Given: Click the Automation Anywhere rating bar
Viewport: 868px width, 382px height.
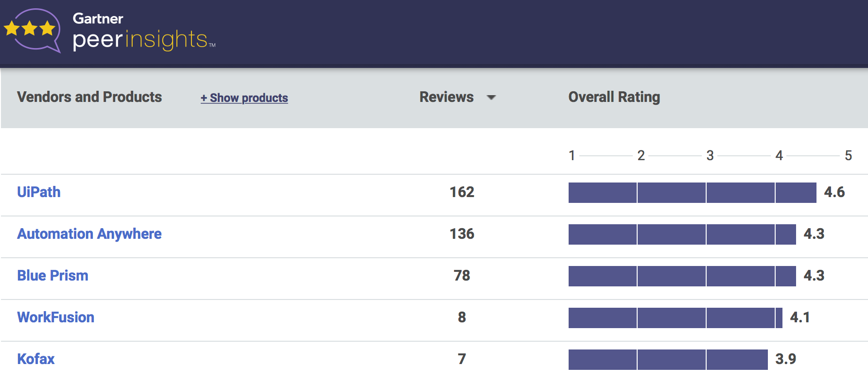Looking at the screenshot, I should [x=682, y=234].
